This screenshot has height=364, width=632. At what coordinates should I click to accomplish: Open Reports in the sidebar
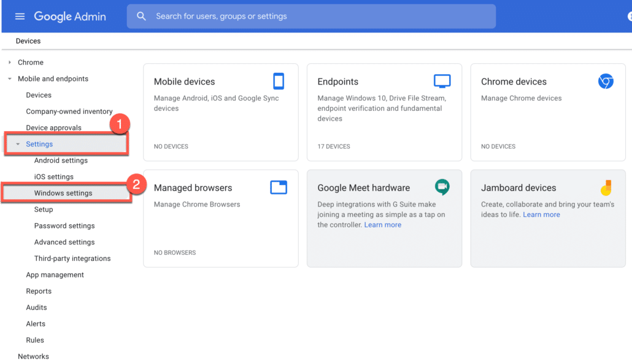tap(39, 291)
